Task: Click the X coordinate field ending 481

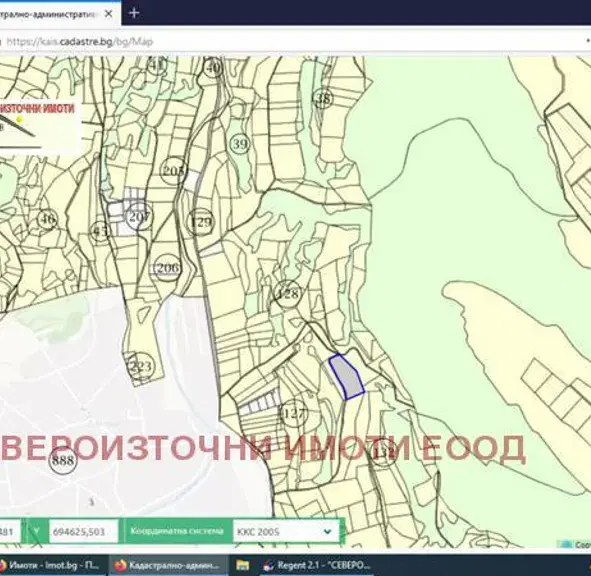Action: pyautogui.click(x=10, y=532)
